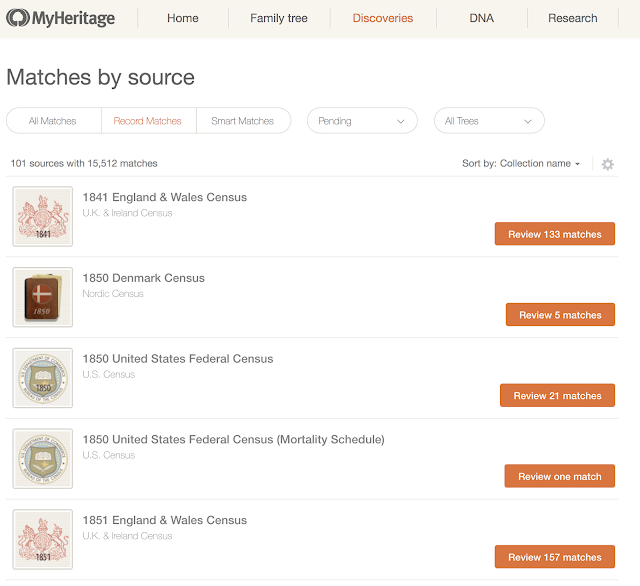Select the All Matches filter
Image resolution: width=640 pixels, height=586 pixels.
[53, 121]
